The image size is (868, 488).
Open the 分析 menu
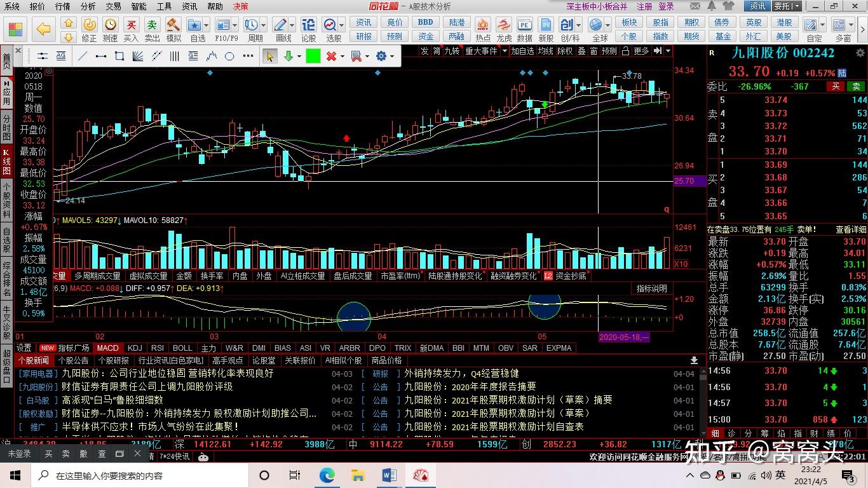[x=88, y=6]
